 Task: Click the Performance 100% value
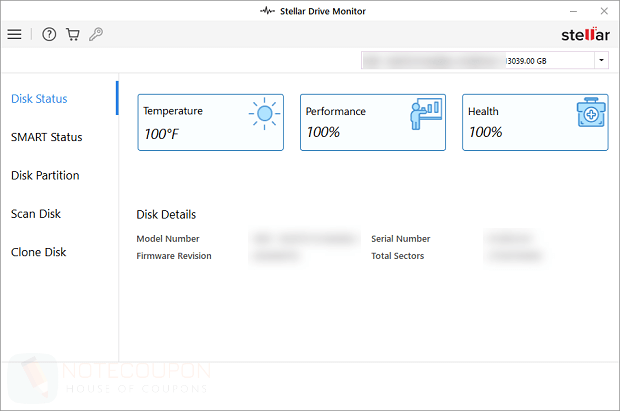pos(323,132)
